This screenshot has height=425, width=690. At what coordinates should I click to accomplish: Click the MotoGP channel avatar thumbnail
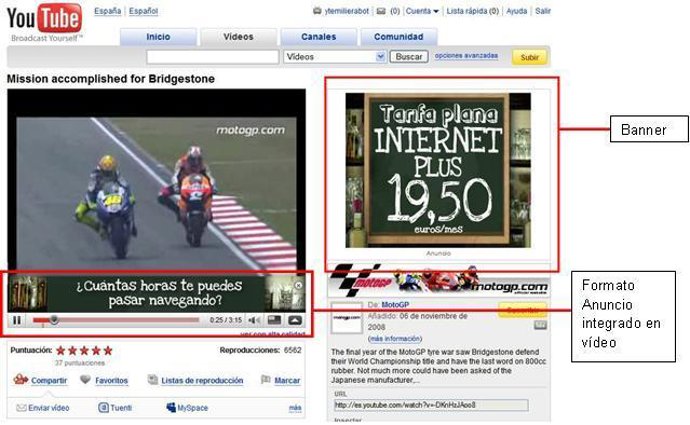[347, 318]
